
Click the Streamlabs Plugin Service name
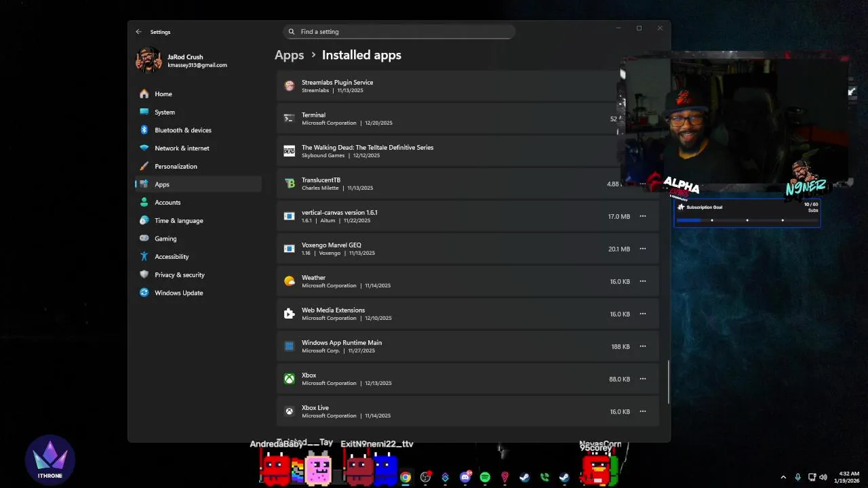tap(337, 83)
